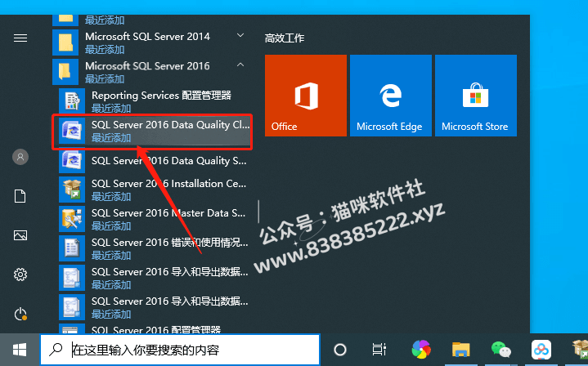Expand the Microsoft SQL Server 2014 chevron

240,36
